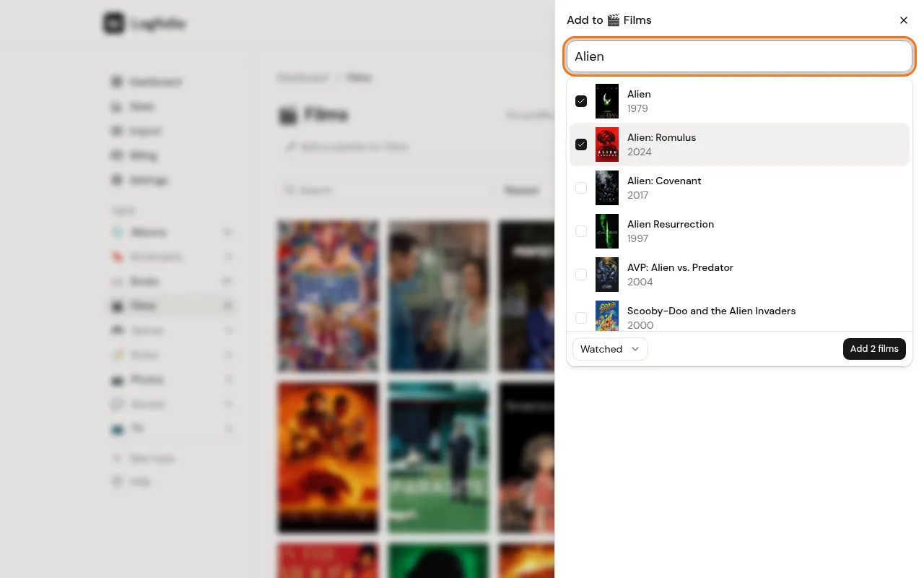Viewport: 924px width, 578px height.
Task: Click the year "2024" under Alien: Romulus
Action: point(640,152)
